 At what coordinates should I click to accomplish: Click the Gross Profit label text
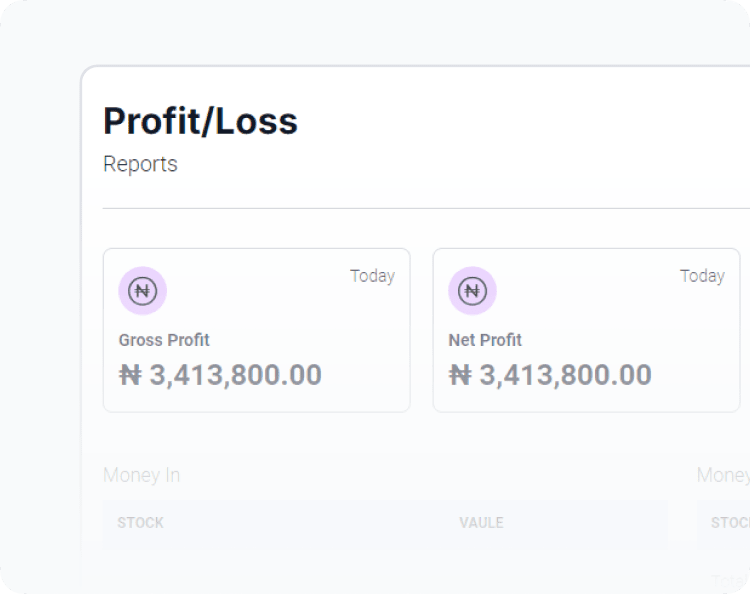(x=164, y=340)
